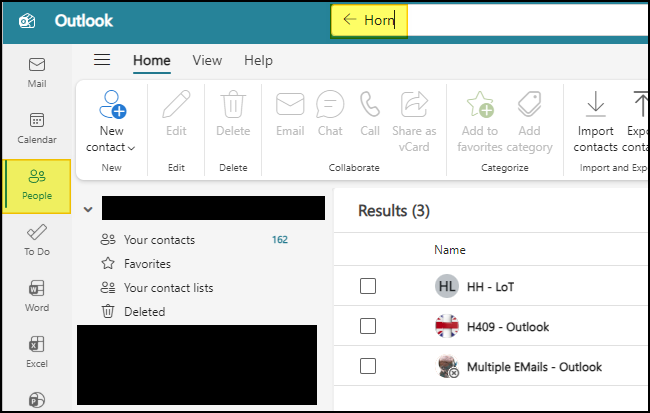Check the box for Multiple EMails - Outlook

(x=368, y=366)
